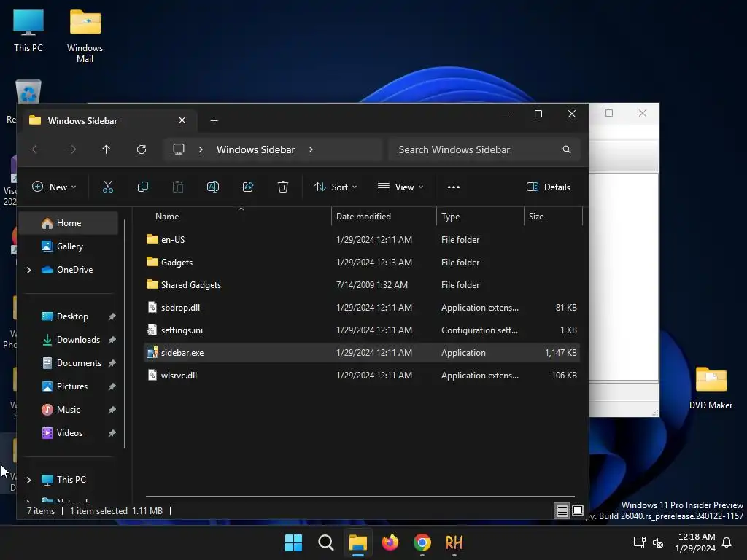Launch Chrome from taskbar
Screen dimensions: 747x560
coord(422,542)
